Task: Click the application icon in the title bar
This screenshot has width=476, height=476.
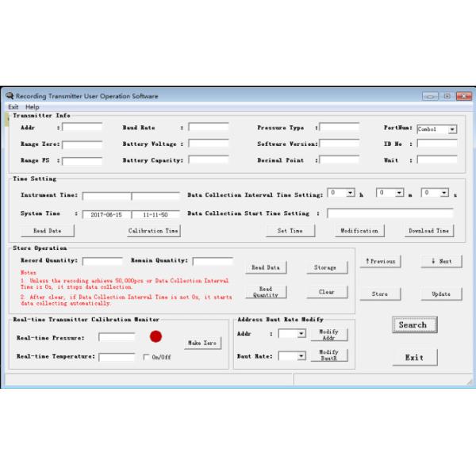Action: tap(10, 96)
